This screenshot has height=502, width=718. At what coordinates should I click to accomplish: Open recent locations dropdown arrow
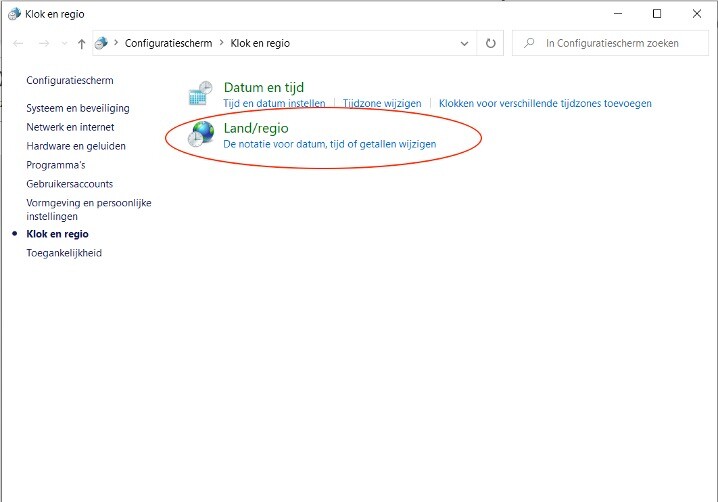[65, 44]
